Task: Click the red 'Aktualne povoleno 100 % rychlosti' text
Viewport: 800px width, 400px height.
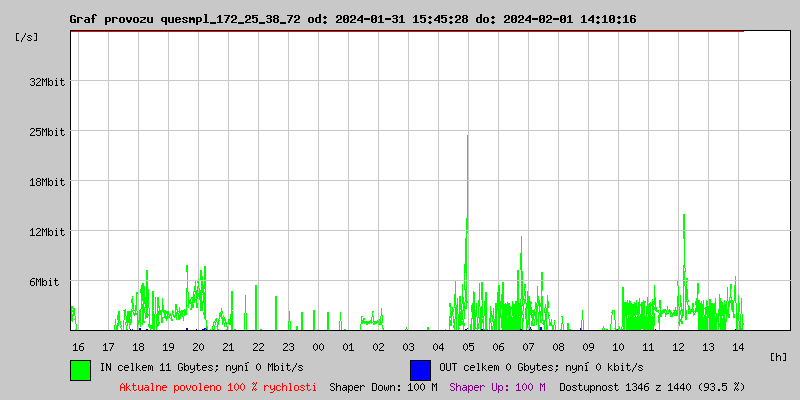Action: (218, 386)
